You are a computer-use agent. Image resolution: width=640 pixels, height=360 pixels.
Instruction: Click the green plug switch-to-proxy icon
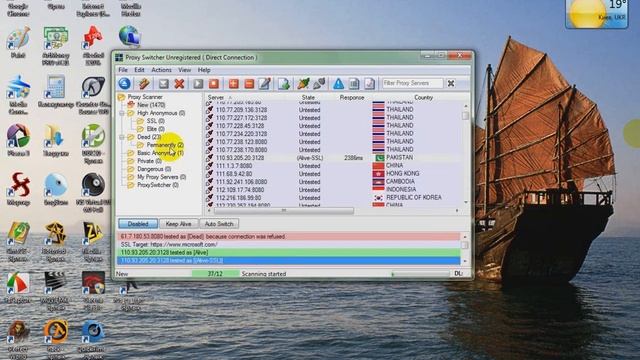[303, 84]
